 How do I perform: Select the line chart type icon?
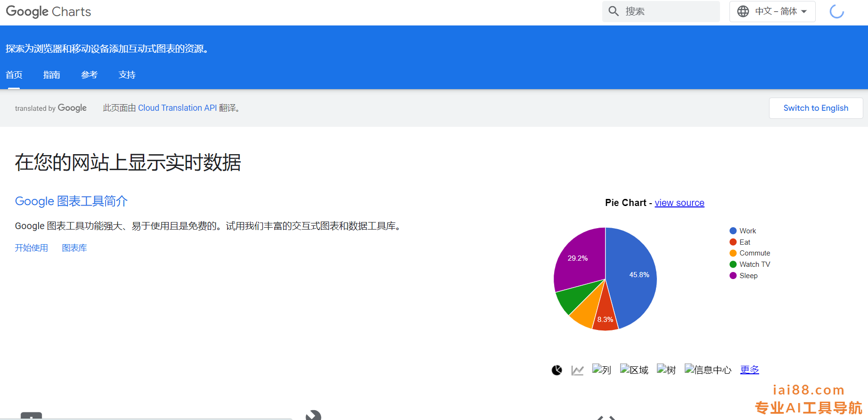point(577,370)
